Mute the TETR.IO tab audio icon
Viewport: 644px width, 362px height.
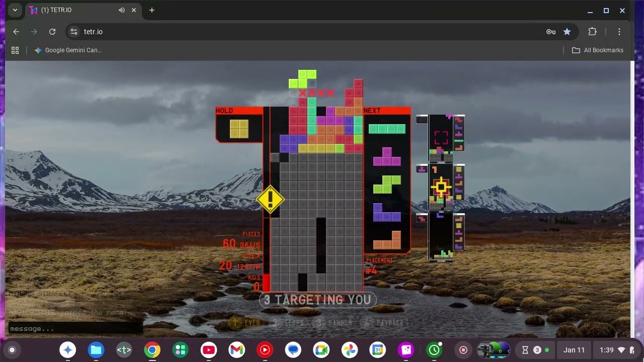coord(122,10)
